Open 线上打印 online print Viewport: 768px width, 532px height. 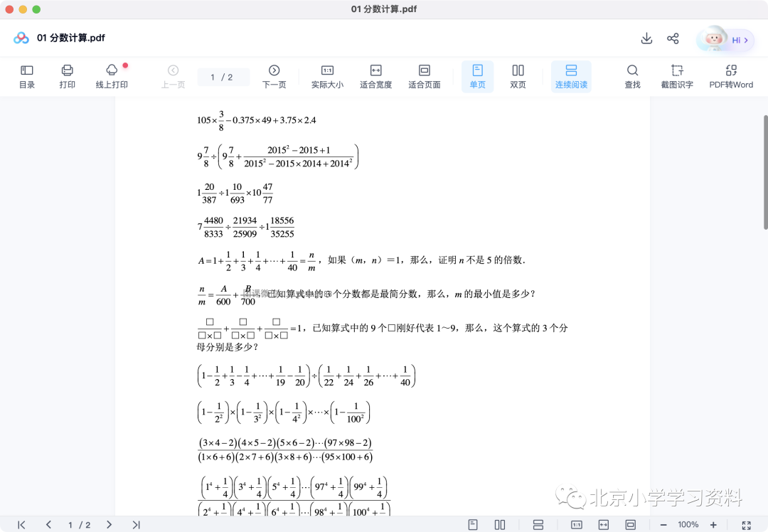coord(112,77)
